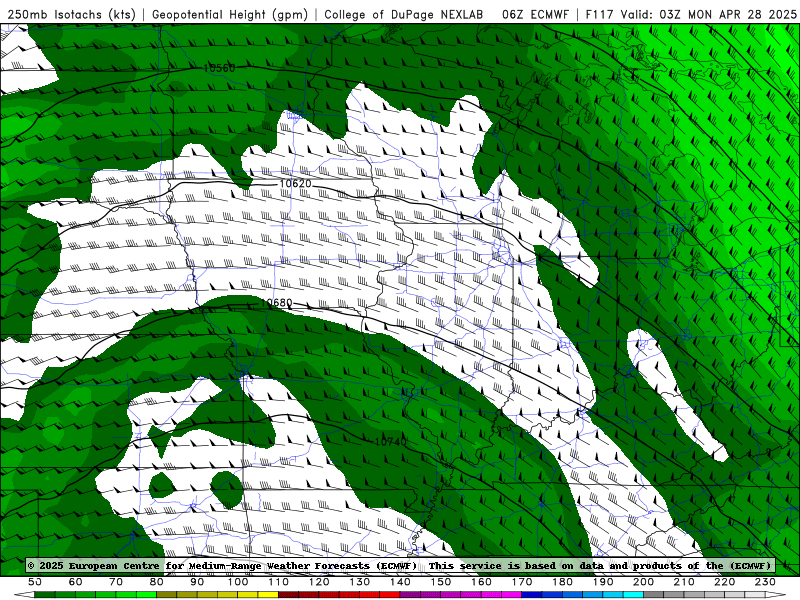Click the 70 tick on color scale
Screen dimensions: 800x600
[x=116, y=582]
